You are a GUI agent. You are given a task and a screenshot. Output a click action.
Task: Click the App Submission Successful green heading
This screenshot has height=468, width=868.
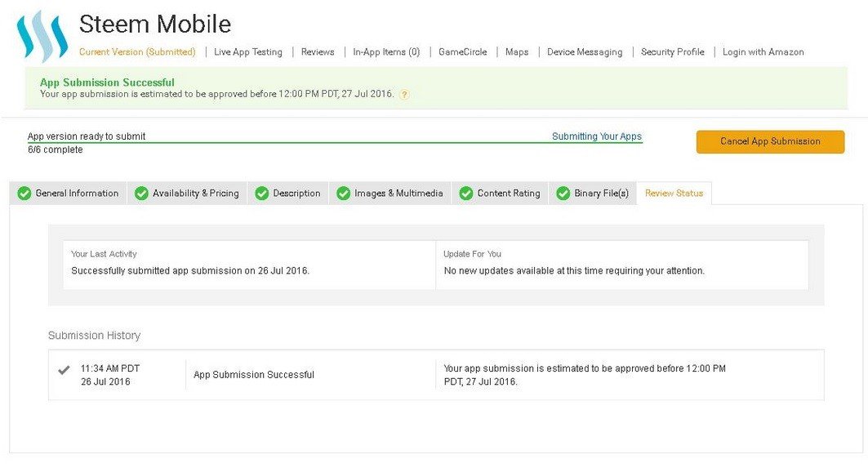pyautogui.click(x=107, y=82)
